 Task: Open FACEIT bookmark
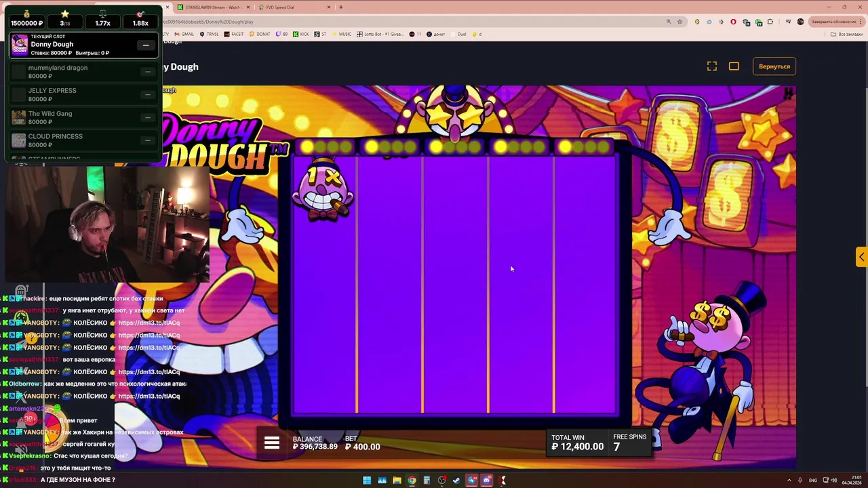point(234,34)
